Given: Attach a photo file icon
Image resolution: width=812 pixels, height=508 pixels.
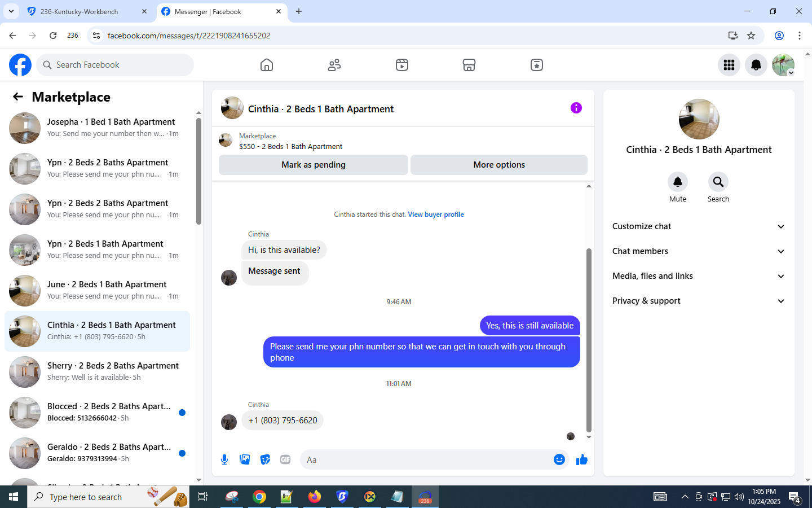Looking at the screenshot, I should 245,459.
